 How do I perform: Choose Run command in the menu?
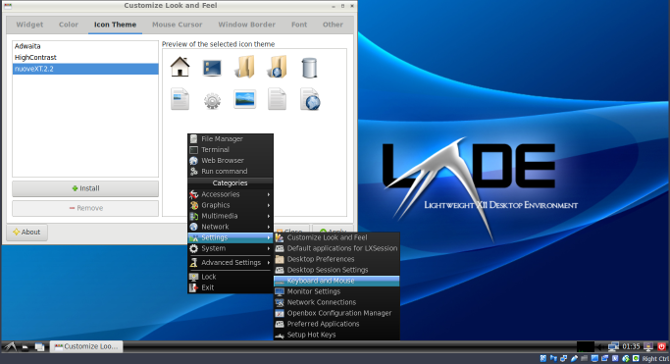point(230,171)
